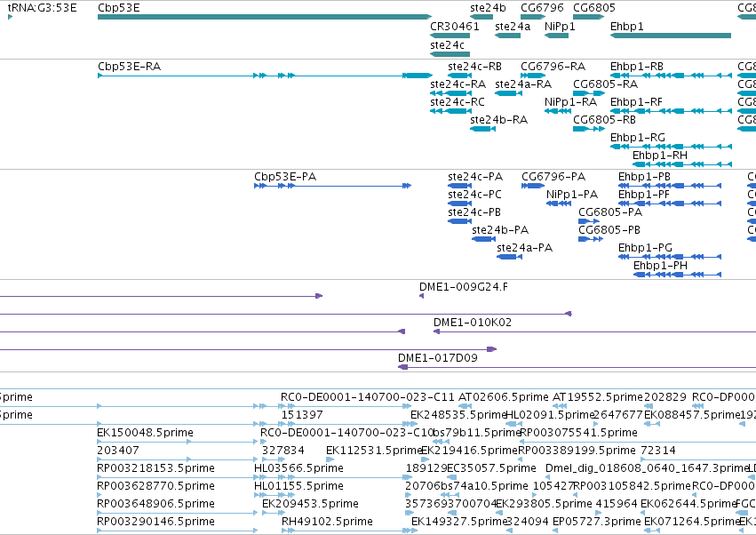
Task: Select EST EK071264.5prime
Action: click(652, 531)
